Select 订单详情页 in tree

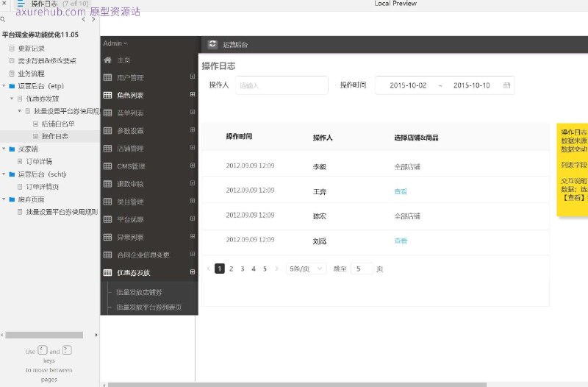click(x=42, y=187)
